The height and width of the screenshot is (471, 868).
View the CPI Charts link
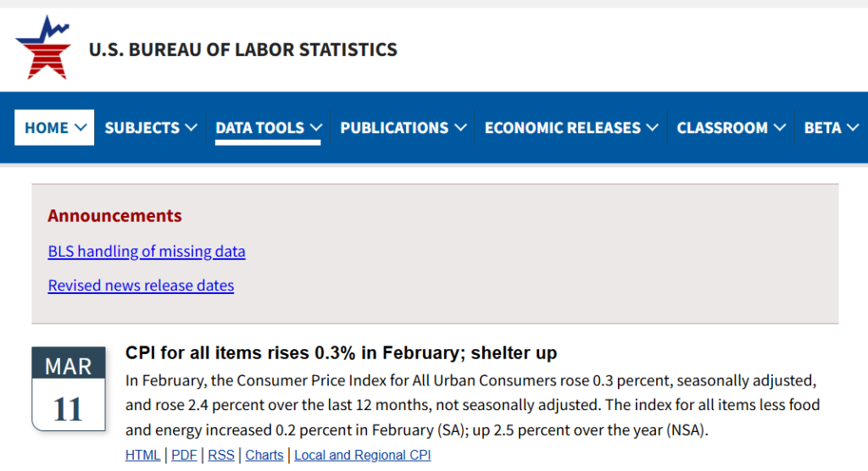264,455
